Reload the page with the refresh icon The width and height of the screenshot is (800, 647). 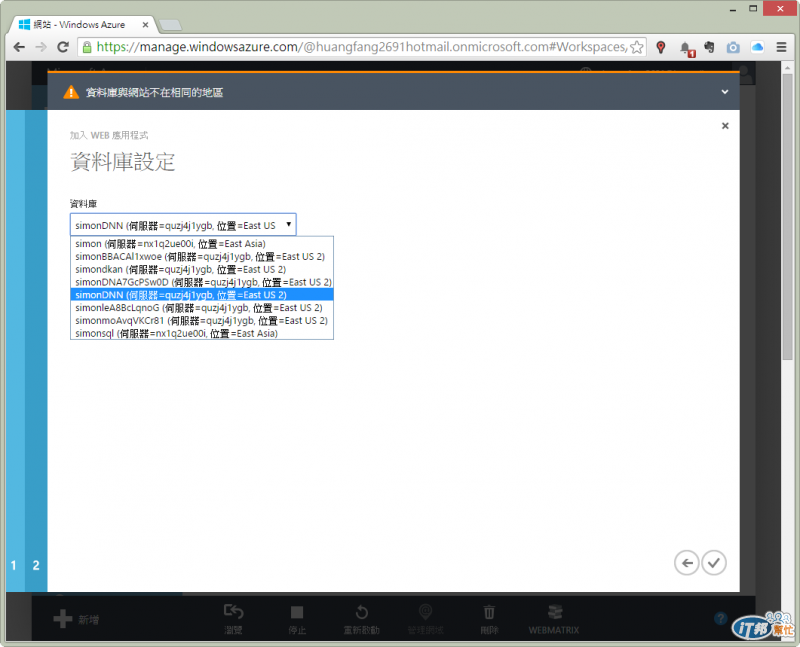[x=63, y=47]
